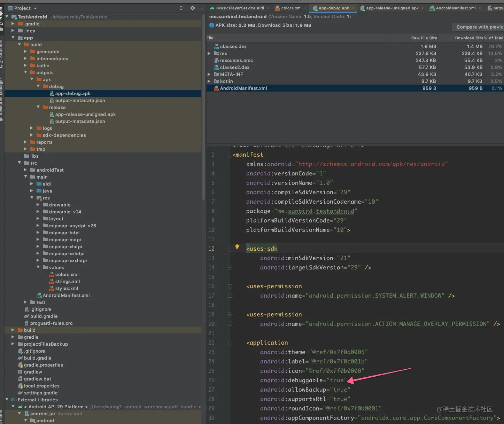Expand res folder in APK analyzer
This screenshot has width=504, height=424.
tap(209, 53)
